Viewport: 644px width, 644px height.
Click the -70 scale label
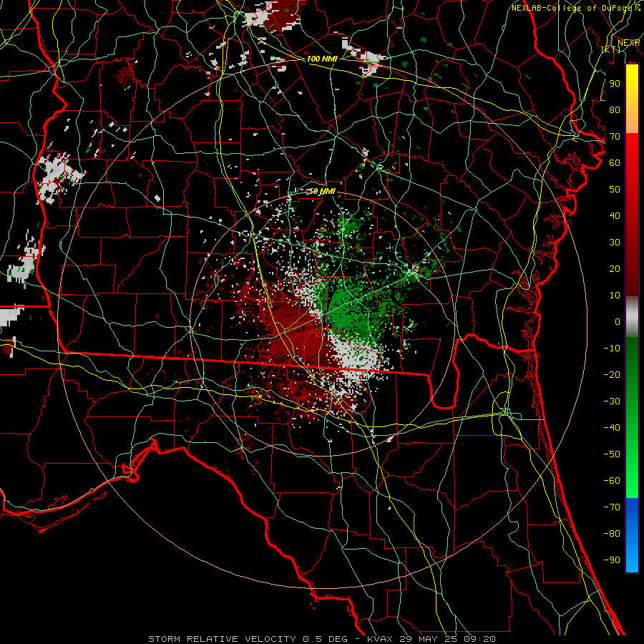click(612, 507)
